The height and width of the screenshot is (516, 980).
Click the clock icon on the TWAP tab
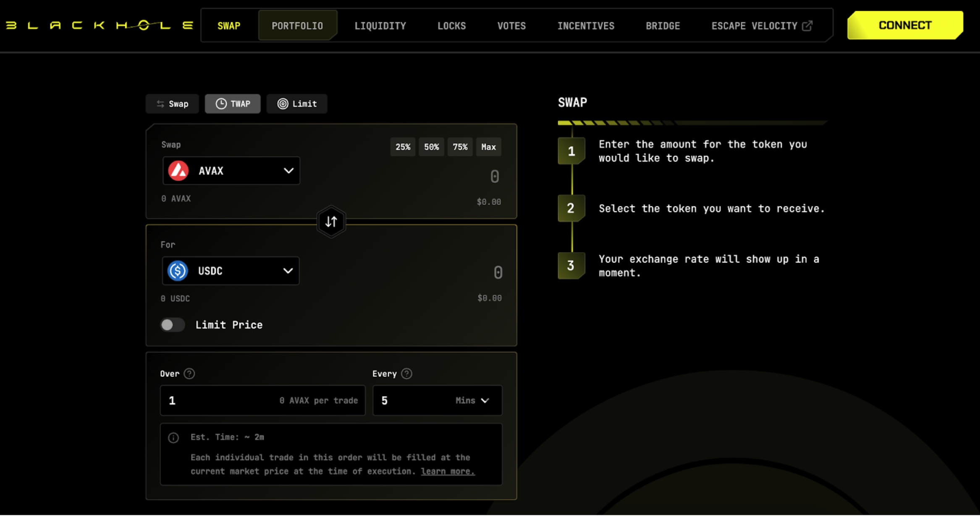click(x=221, y=103)
